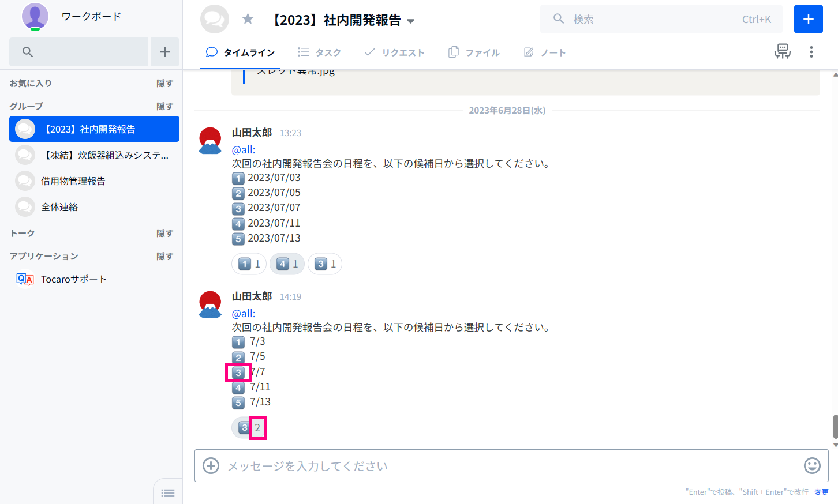838x504 pixels.
Task: Click the 変更 link for Enter setting
Action: [x=821, y=492]
